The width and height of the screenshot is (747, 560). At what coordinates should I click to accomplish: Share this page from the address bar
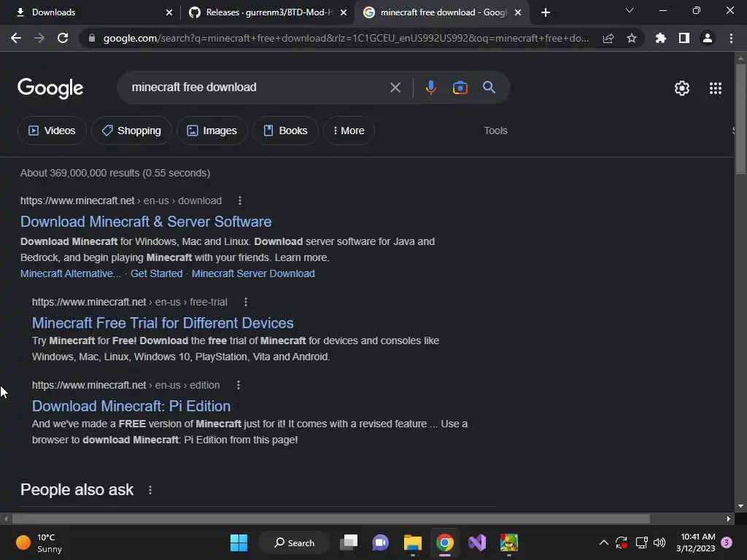click(x=608, y=38)
